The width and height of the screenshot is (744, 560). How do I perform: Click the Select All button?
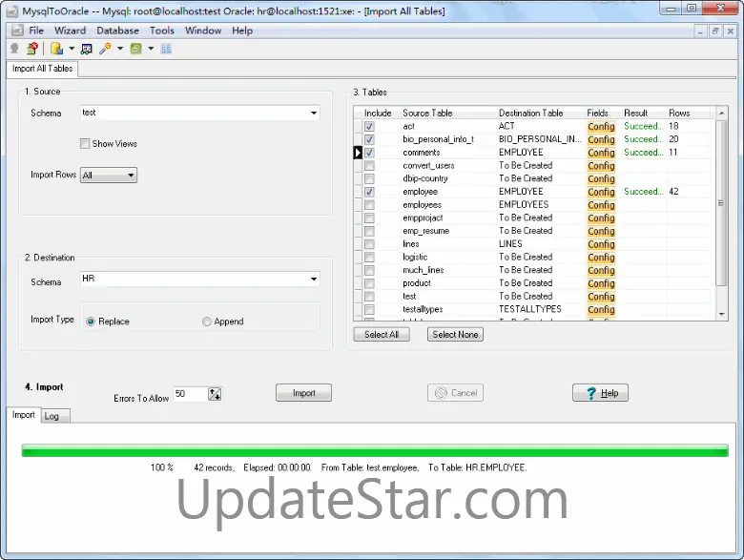(x=382, y=334)
